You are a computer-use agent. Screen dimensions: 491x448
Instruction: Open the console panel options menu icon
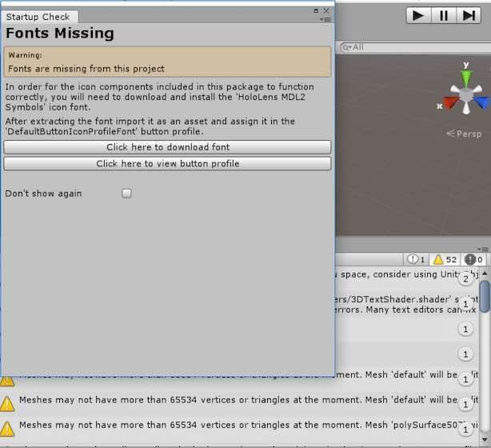pyautogui.click(x=484, y=249)
